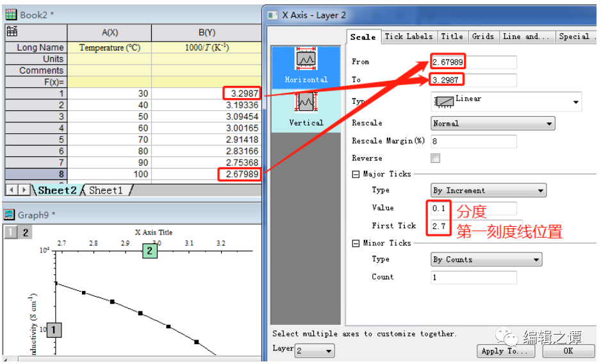Open the axis Type Linear dropdown
601x364 pixels.
point(506,102)
